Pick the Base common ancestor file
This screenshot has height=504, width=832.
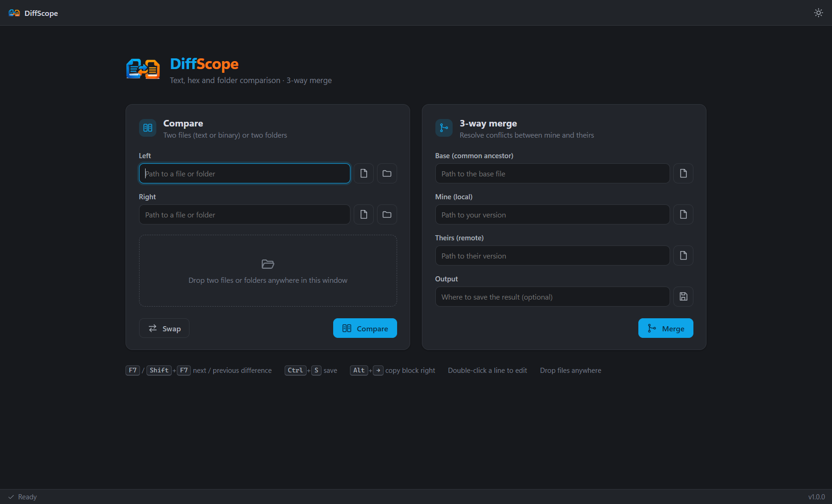[x=683, y=174]
